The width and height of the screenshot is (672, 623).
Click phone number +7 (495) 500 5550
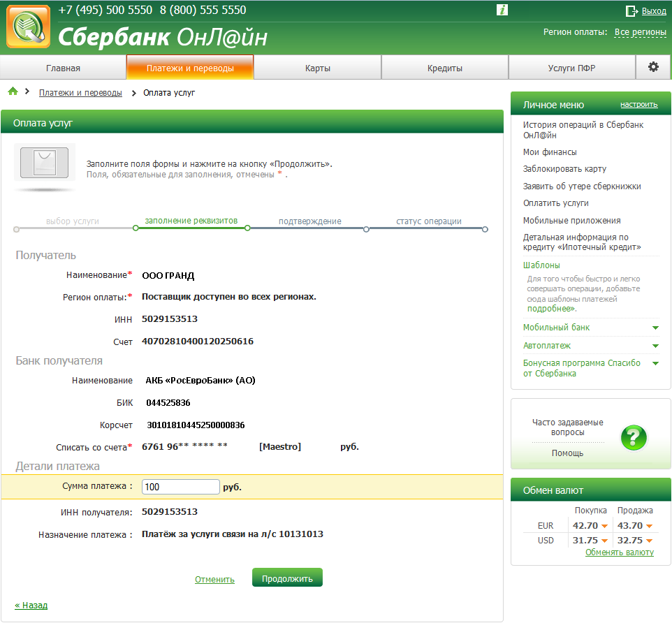[105, 10]
